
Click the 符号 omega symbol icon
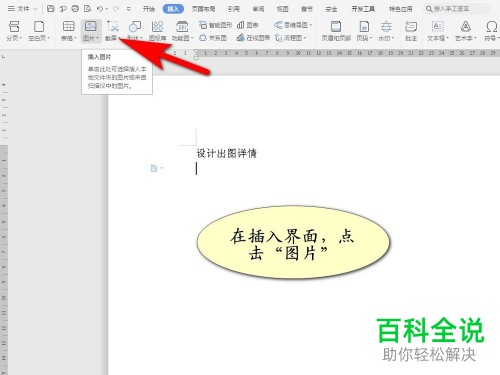click(492, 27)
